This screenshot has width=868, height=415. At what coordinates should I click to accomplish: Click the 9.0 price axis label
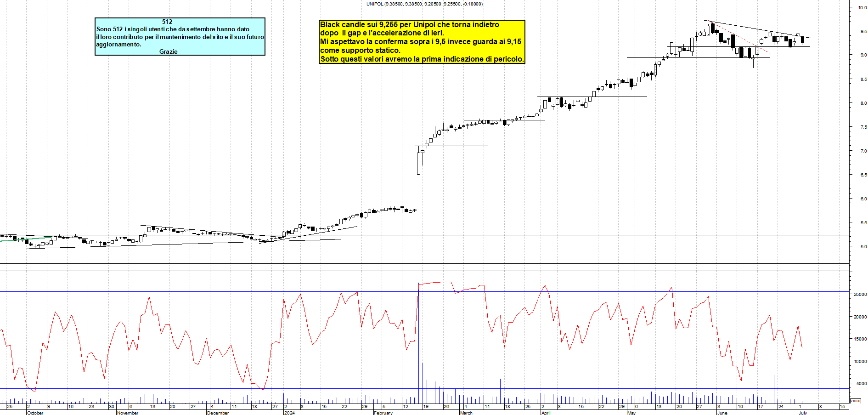pos(863,55)
